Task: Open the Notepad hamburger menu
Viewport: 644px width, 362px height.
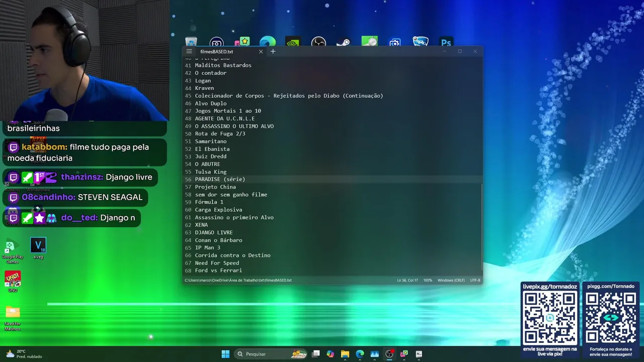Action: point(189,51)
